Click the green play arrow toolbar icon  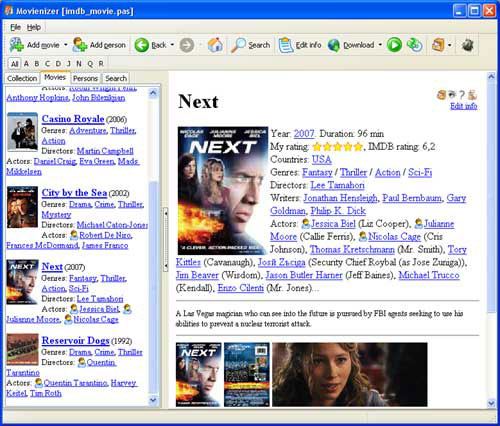pyautogui.click(x=394, y=45)
